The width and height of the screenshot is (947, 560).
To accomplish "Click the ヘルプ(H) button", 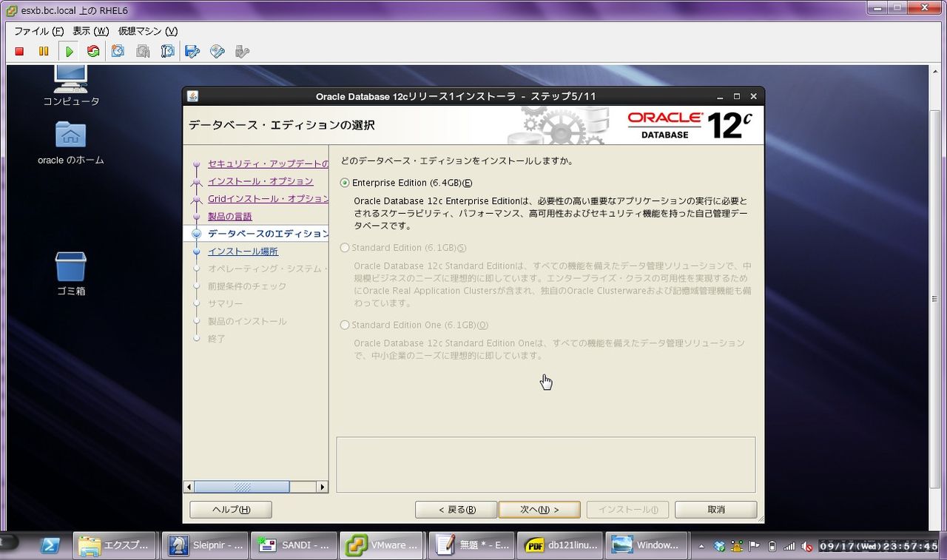I will coord(231,510).
